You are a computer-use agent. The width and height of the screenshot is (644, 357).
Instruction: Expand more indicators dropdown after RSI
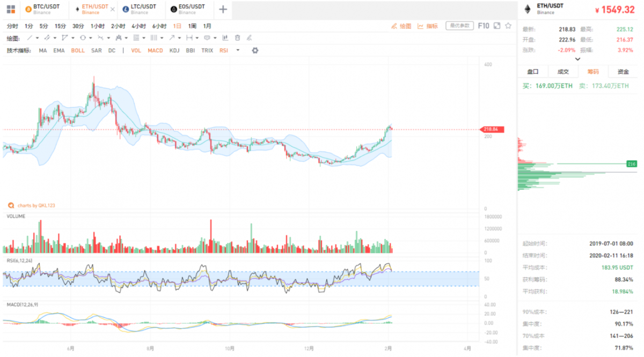(238, 50)
